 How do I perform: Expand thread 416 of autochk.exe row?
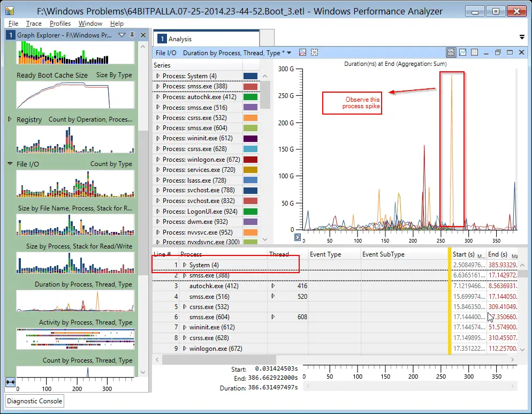point(273,286)
